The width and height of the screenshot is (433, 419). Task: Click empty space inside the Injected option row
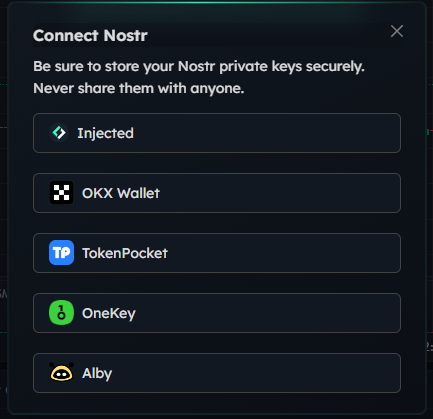267,133
